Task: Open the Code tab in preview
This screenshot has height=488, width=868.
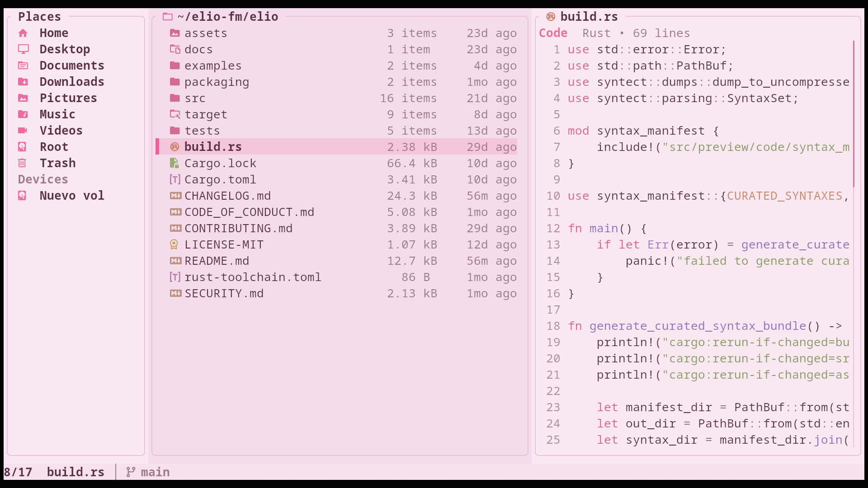Action: 553,33
